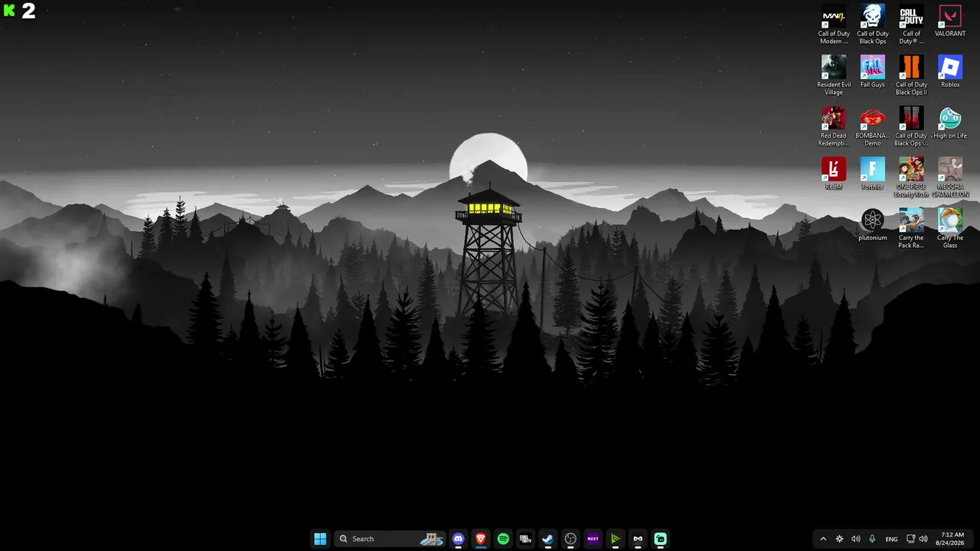
Task: Click the star-shaped system tray icon
Action: 840,539
